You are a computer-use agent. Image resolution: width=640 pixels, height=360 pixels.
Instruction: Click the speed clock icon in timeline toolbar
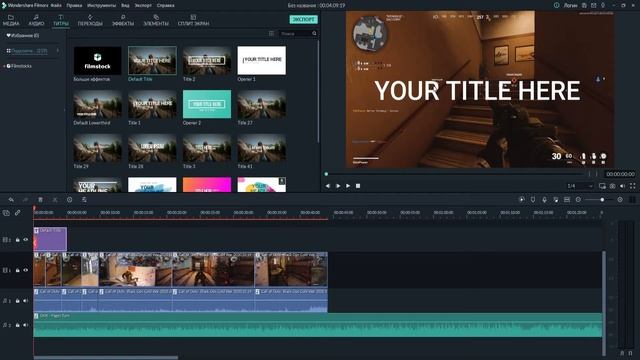69,200
